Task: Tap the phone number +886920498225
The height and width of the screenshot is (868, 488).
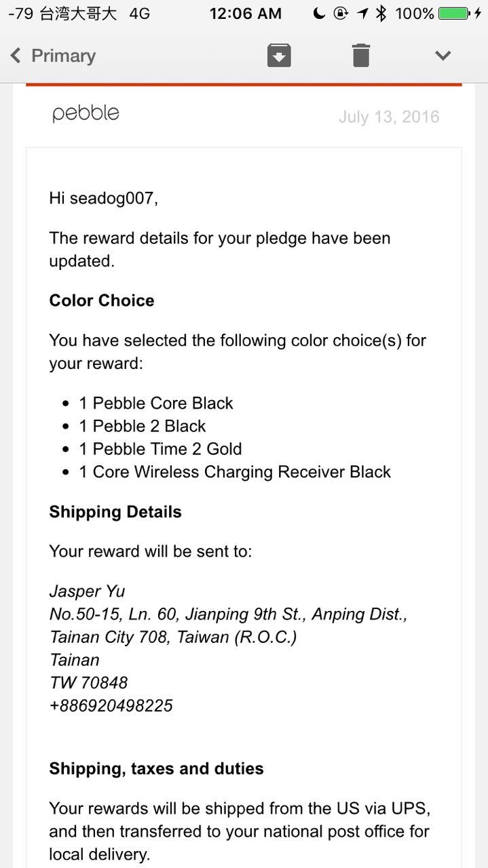Action: click(x=111, y=705)
